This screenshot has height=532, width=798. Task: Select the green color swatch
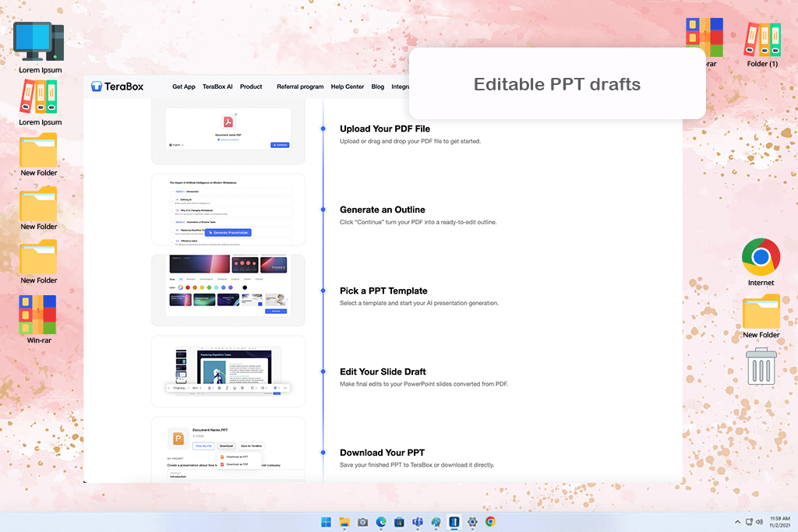(x=209, y=287)
